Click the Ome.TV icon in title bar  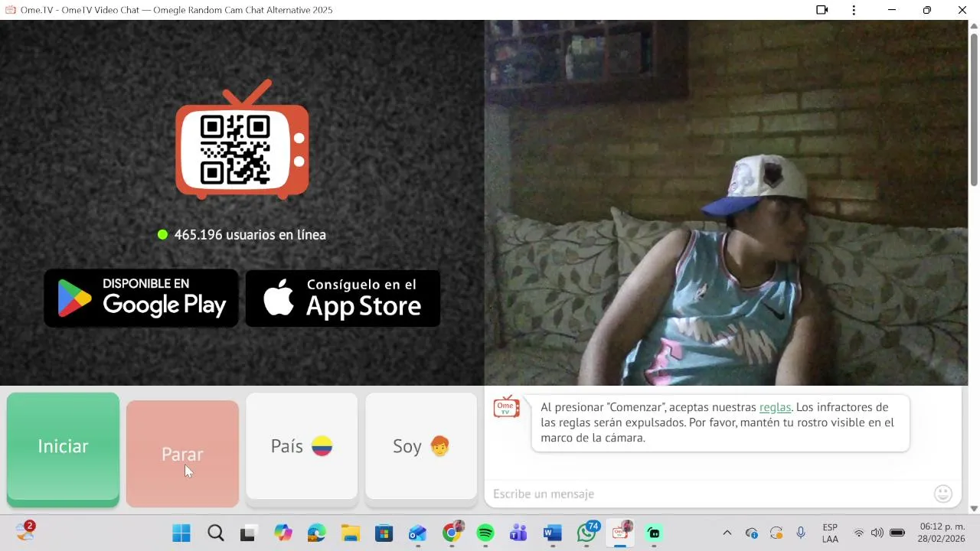coord(11,10)
